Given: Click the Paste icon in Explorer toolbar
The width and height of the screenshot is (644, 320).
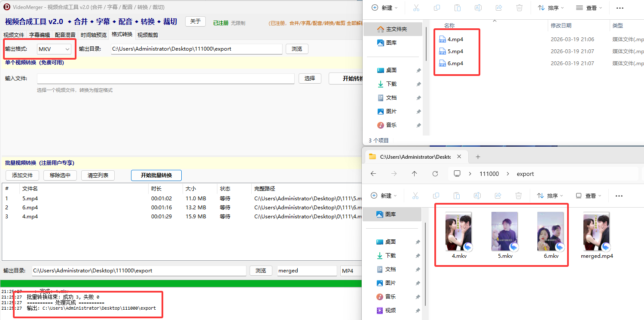Looking at the screenshot, I should tap(457, 7).
